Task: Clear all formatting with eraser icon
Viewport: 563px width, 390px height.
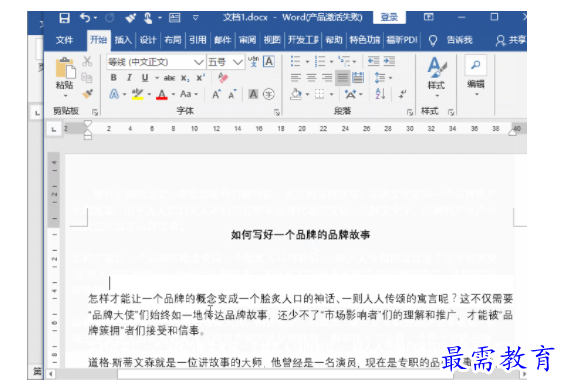Action: tap(223, 77)
